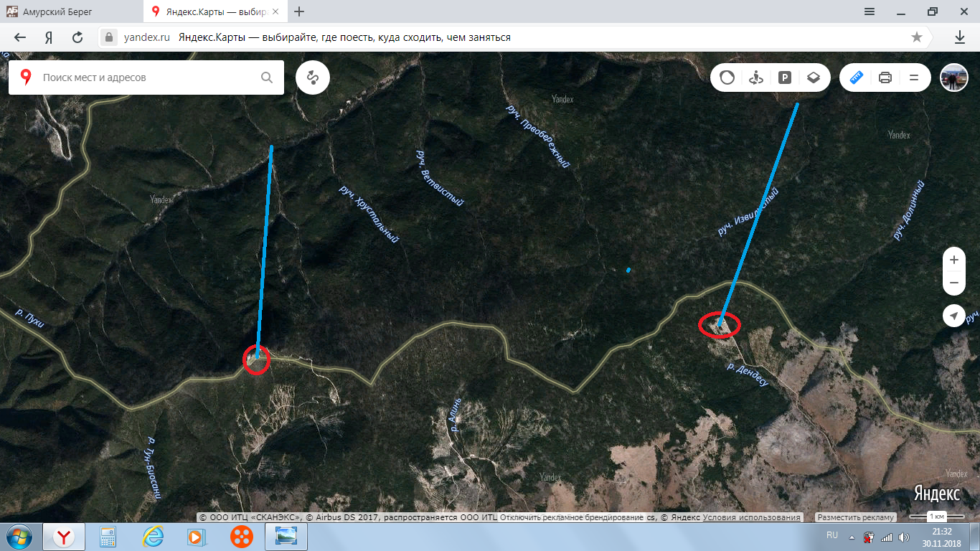Bookmark this page with the star
Screen dimensions: 980x551
(916, 37)
